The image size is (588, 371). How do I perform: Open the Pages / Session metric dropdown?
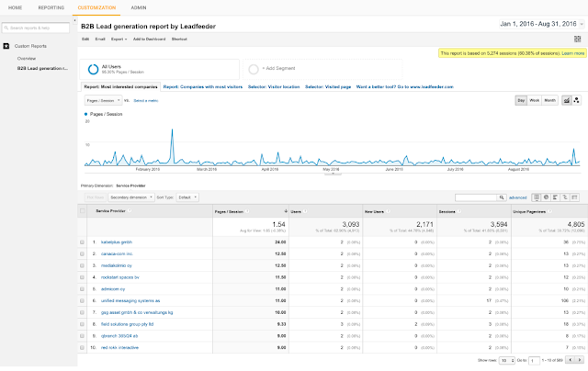(x=103, y=100)
